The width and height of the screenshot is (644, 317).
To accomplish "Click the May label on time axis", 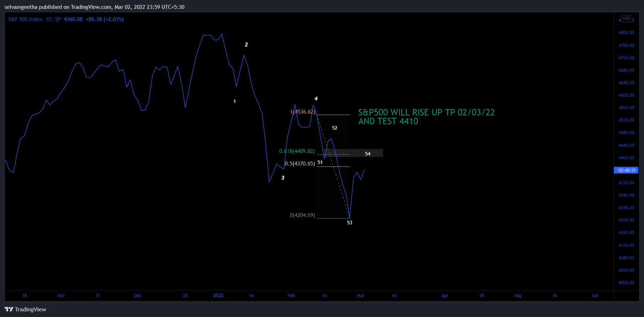I will tap(518, 296).
